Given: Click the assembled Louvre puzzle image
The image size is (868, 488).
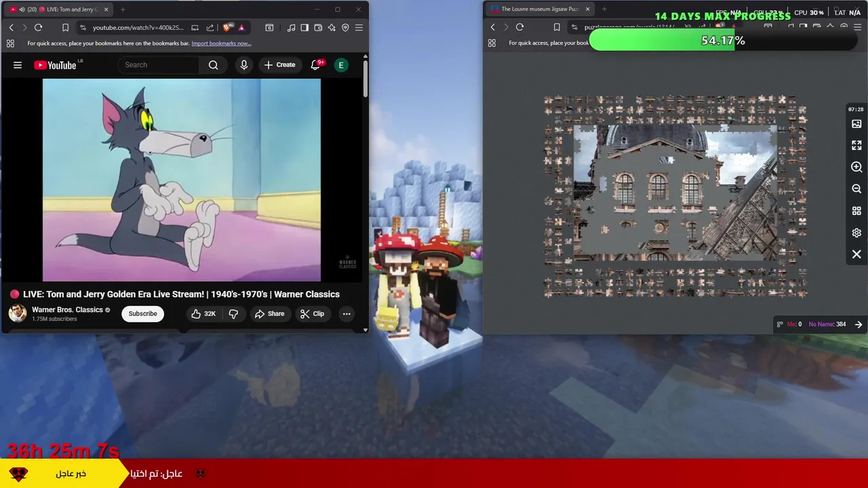Looking at the screenshot, I should coord(675,192).
